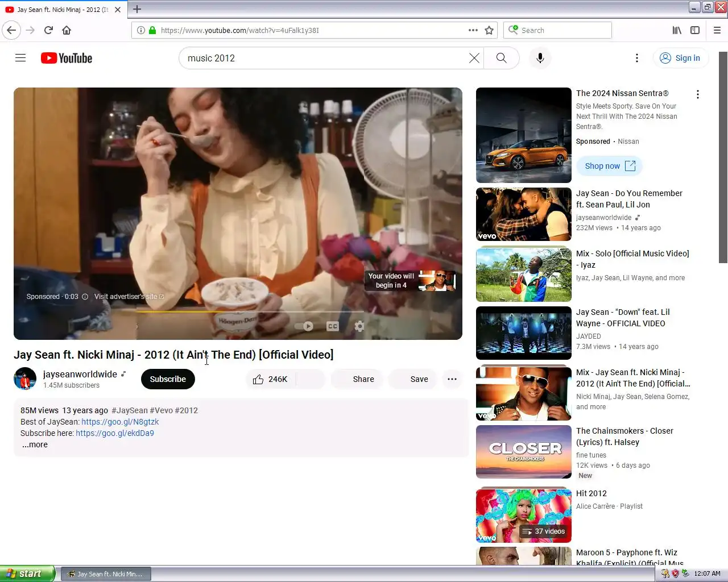Open Jay Sean Down feat. Lil Wayne thumbnail

point(524,333)
